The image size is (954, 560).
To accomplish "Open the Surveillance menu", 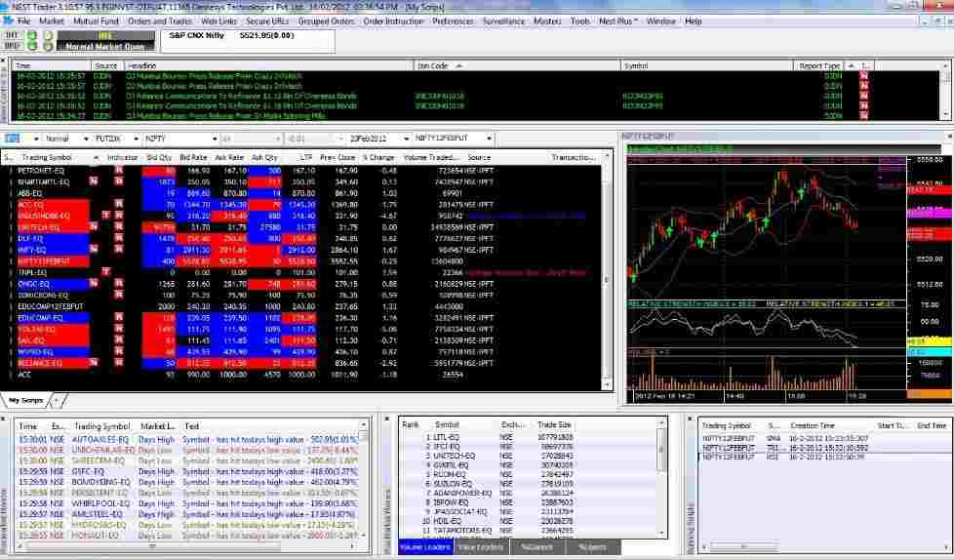I will pyautogui.click(x=503, y=20).
